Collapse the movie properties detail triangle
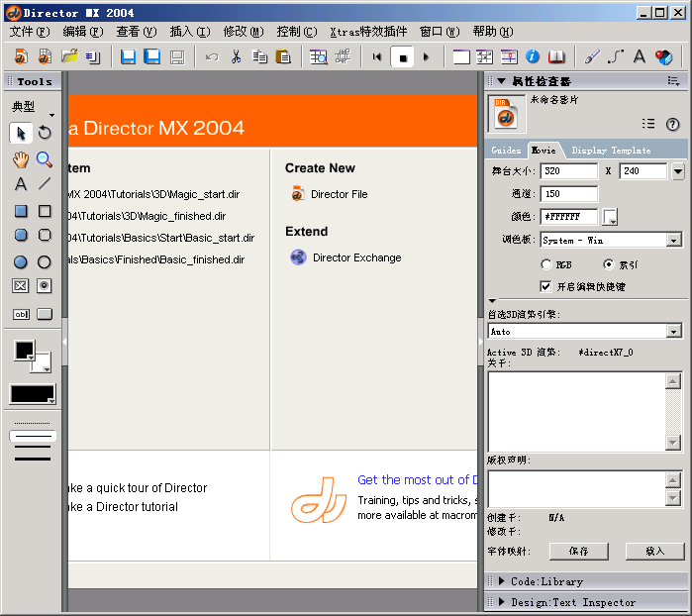 pos(492,301)
